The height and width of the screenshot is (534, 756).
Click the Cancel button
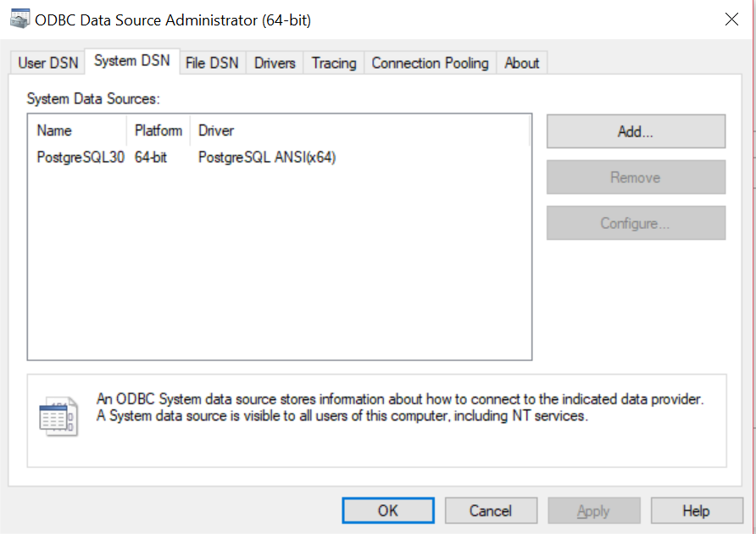(491, 510)
